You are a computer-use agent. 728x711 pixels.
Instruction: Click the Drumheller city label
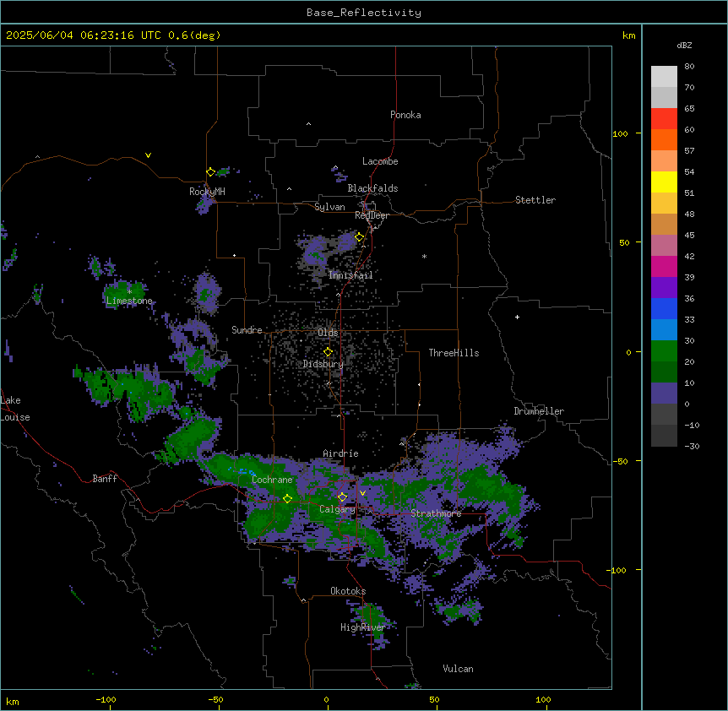tap(539, 411)
